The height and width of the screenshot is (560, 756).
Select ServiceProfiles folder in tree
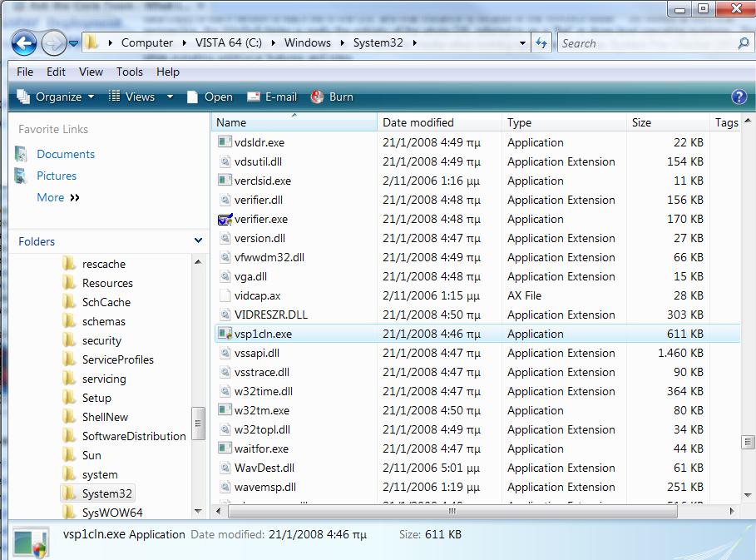[117, 359]
